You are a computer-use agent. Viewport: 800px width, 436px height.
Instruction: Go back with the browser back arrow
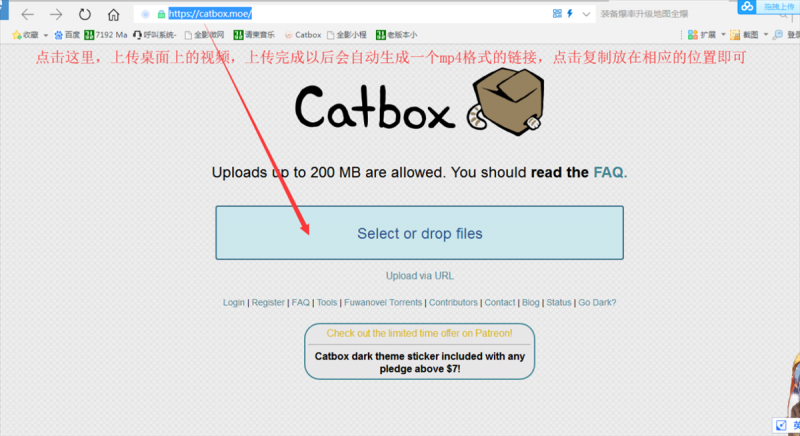28,14
